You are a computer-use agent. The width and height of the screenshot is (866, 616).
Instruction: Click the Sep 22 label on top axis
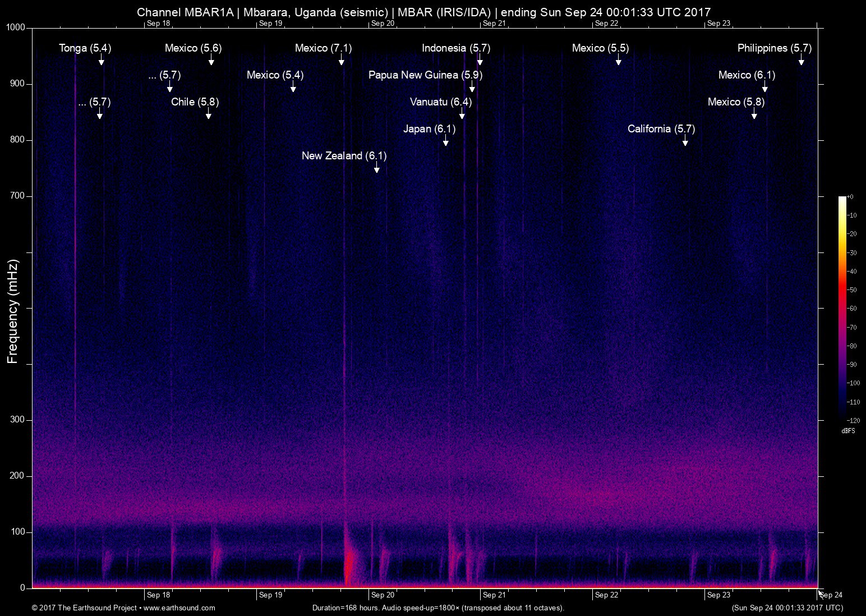point(606,23)
